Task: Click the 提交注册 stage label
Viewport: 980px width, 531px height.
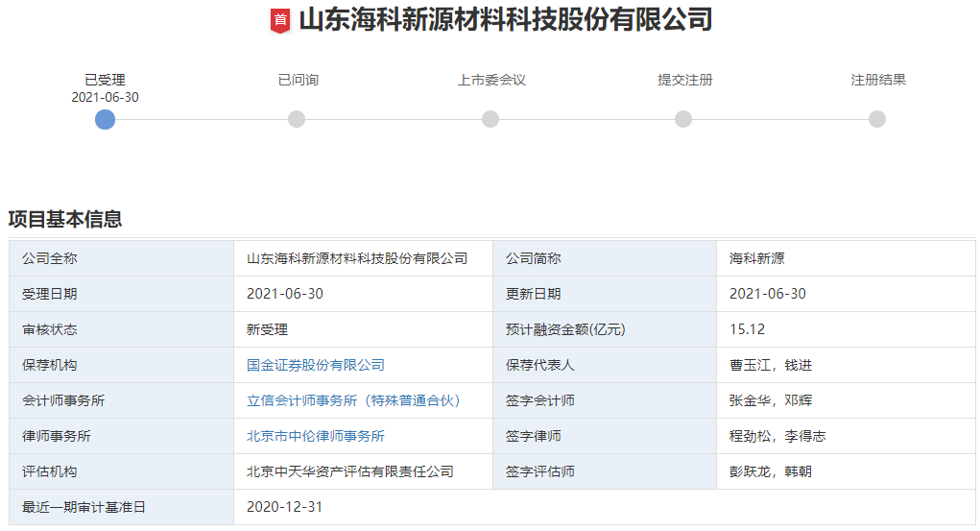Action: tap(684, 80)
